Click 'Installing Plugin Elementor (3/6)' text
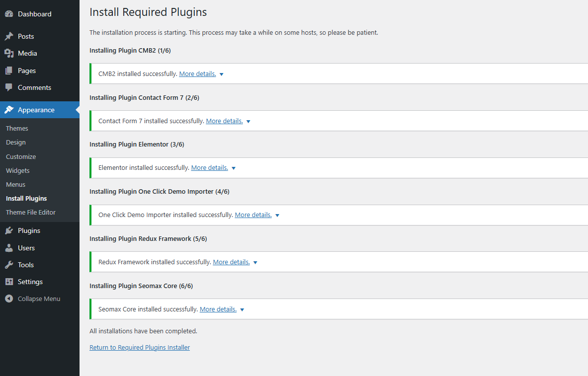The width and height of the screenshot is (588, 376). coord(137,145)
